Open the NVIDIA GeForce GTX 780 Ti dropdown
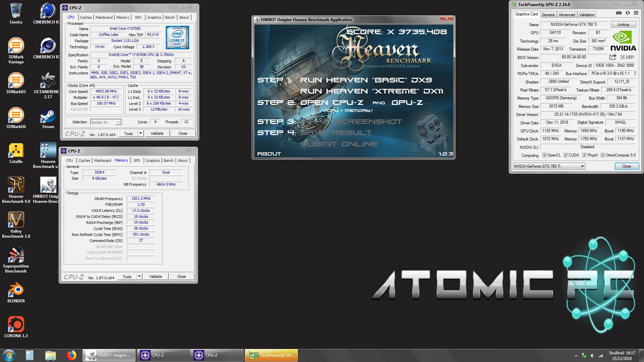 tap(549, 166)
